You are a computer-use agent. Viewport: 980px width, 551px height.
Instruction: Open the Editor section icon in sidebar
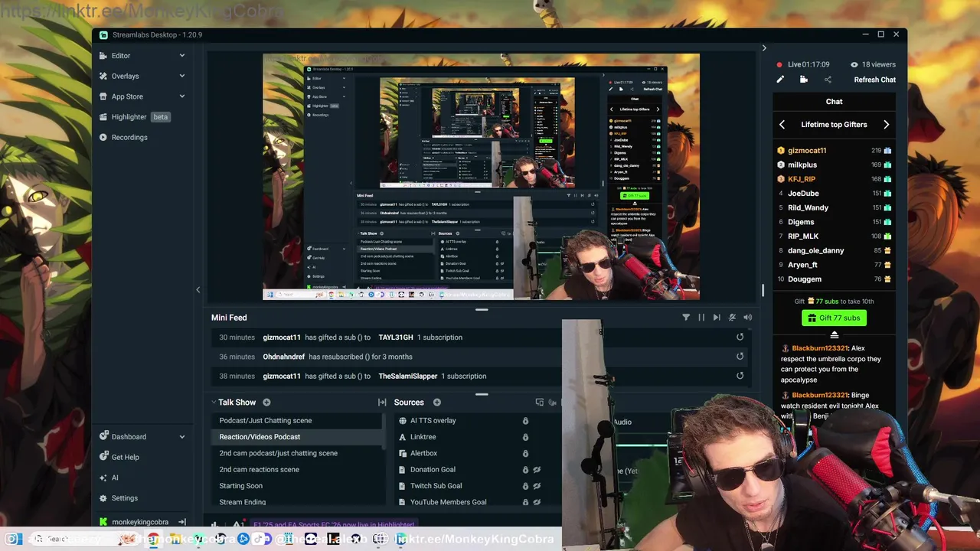coord(103,56)
